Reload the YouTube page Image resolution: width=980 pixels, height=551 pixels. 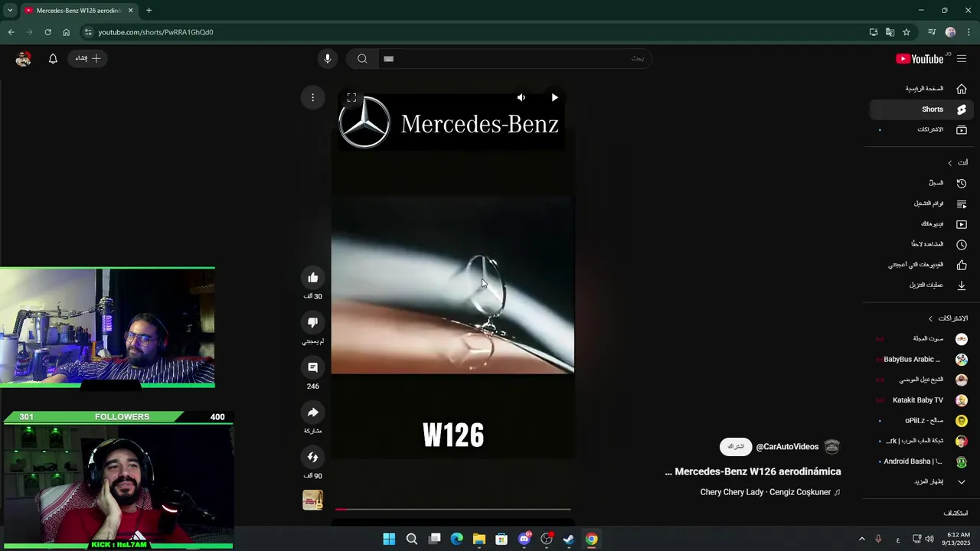(47, 32)
